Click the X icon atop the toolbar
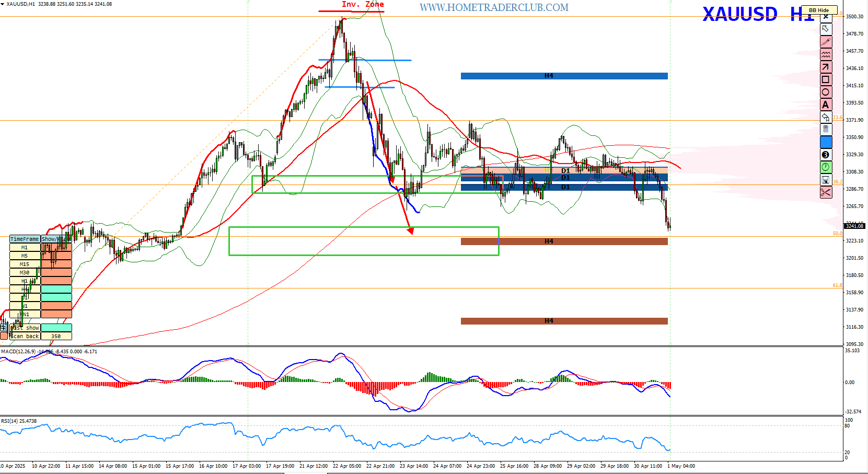Viewport: 868px width, 474px height. tap(826, 17)
